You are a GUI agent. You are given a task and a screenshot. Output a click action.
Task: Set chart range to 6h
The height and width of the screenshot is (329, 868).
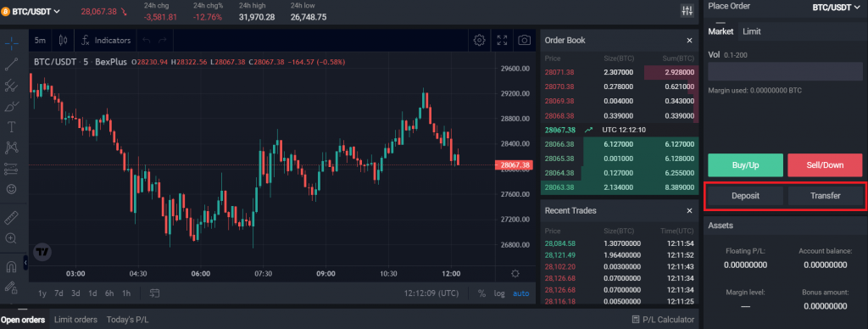click(x=109, y=293)
